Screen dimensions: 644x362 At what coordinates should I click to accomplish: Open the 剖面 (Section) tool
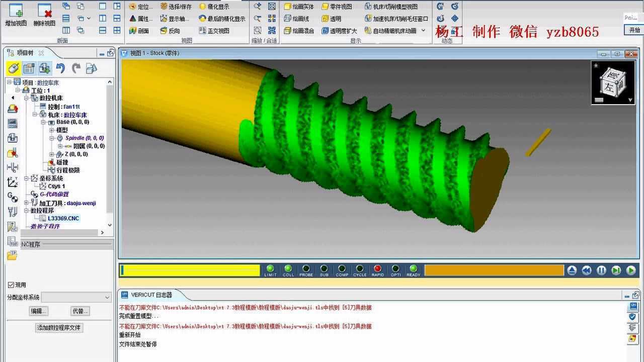[133, 31]
